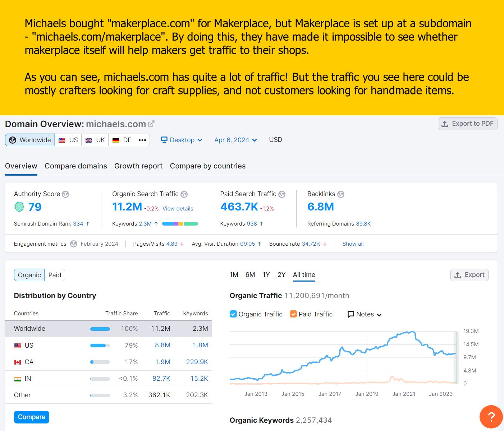Expand the extra countries menu with three dots
The width and height of the screenshot is (504, 431).
(x=142, y=140)
